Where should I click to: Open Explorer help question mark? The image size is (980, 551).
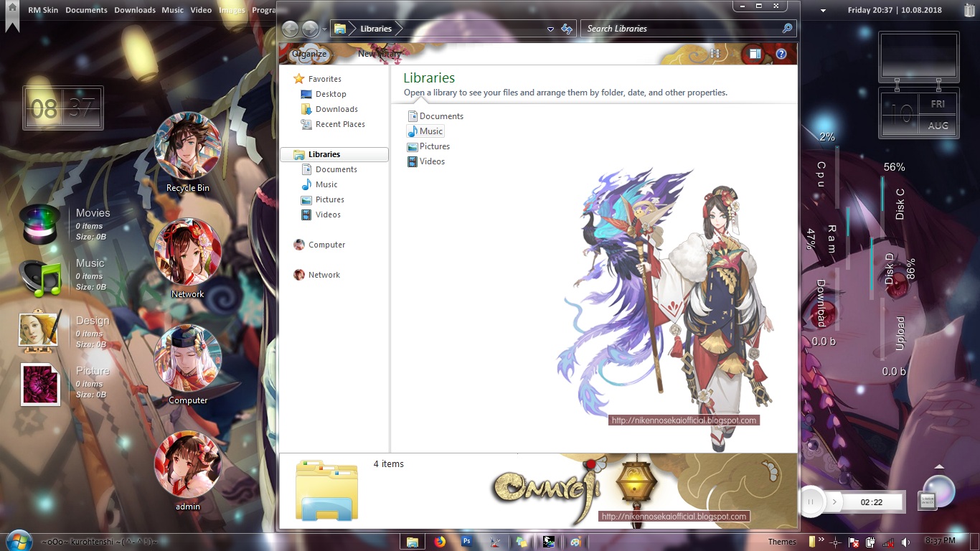click(x=781, y=54)
